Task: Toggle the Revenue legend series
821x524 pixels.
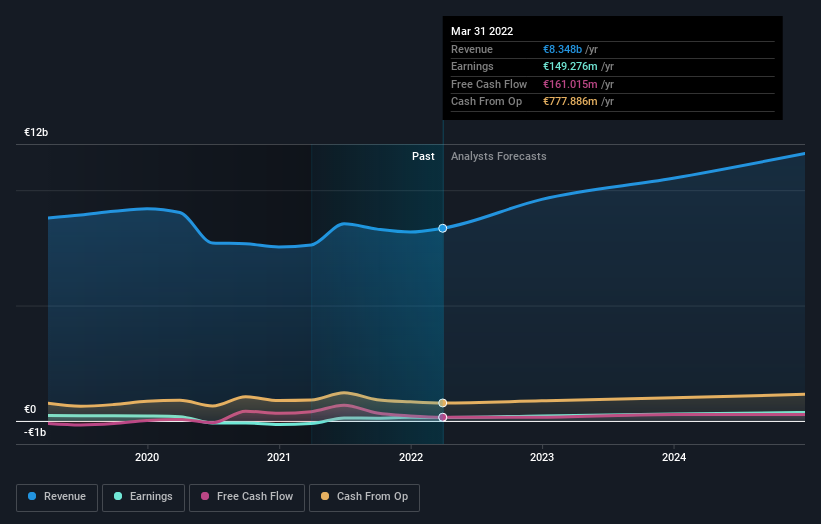Action: (x=57, y=497)
